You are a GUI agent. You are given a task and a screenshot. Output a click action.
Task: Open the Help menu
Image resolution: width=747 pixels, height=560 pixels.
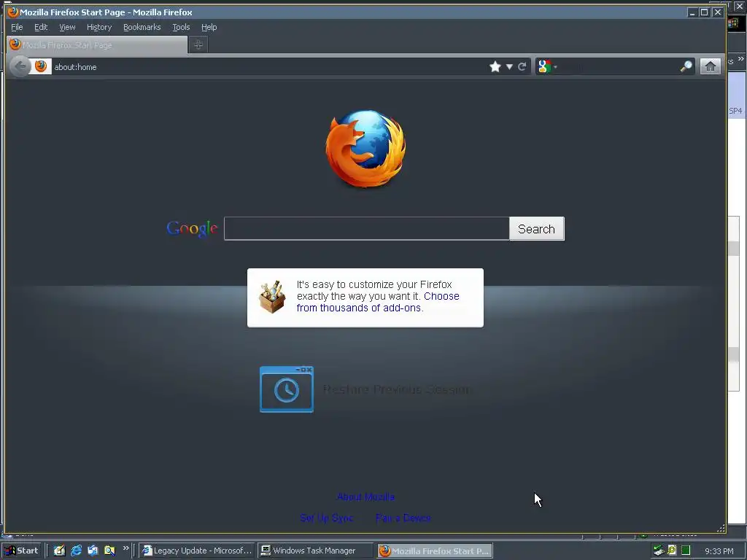tap(209, 27)
